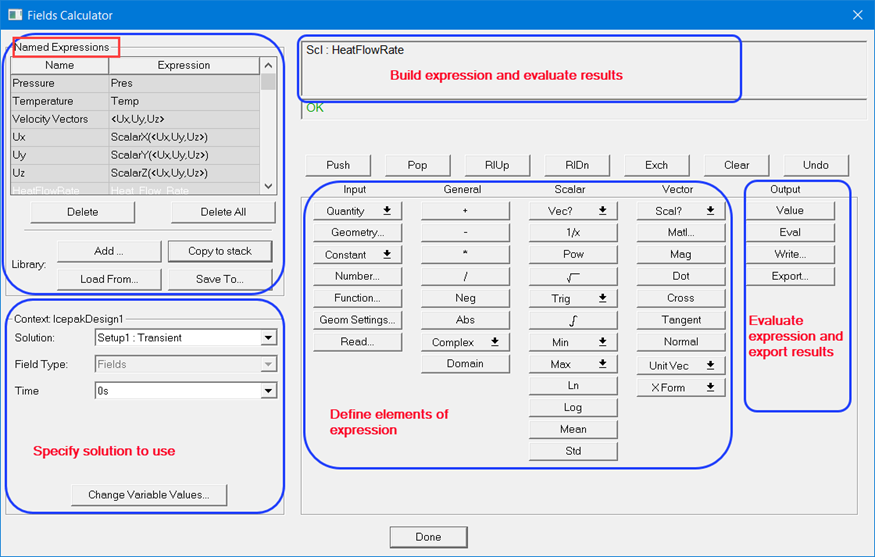Click the integral symbol button
Viewport: 875px width, 557px height.
tap(573, 320)
